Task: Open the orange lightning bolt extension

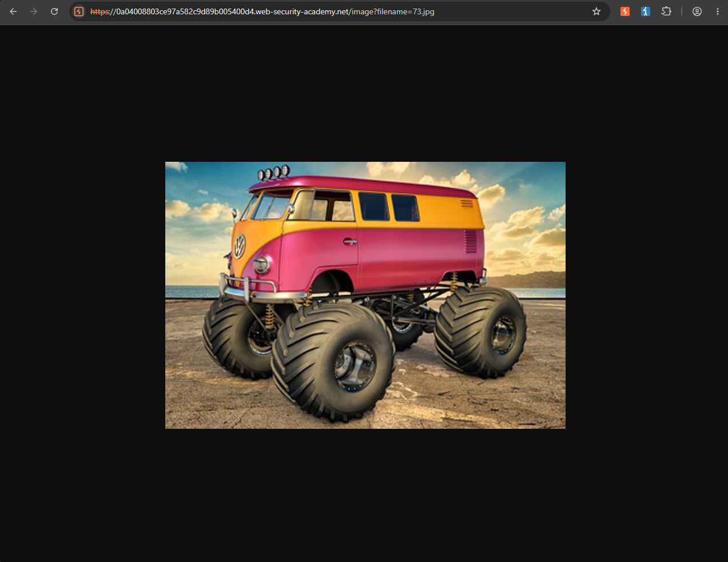Action: tap(625, 11)
